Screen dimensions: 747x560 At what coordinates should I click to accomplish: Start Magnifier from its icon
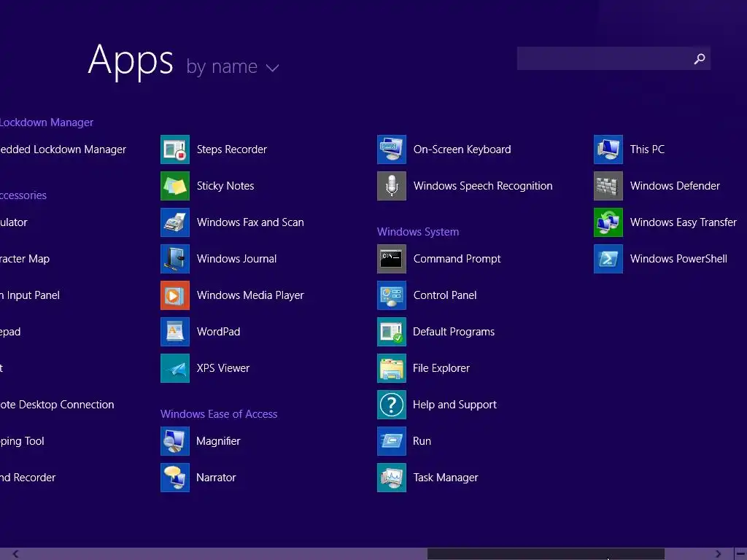(x=175, y=441)
